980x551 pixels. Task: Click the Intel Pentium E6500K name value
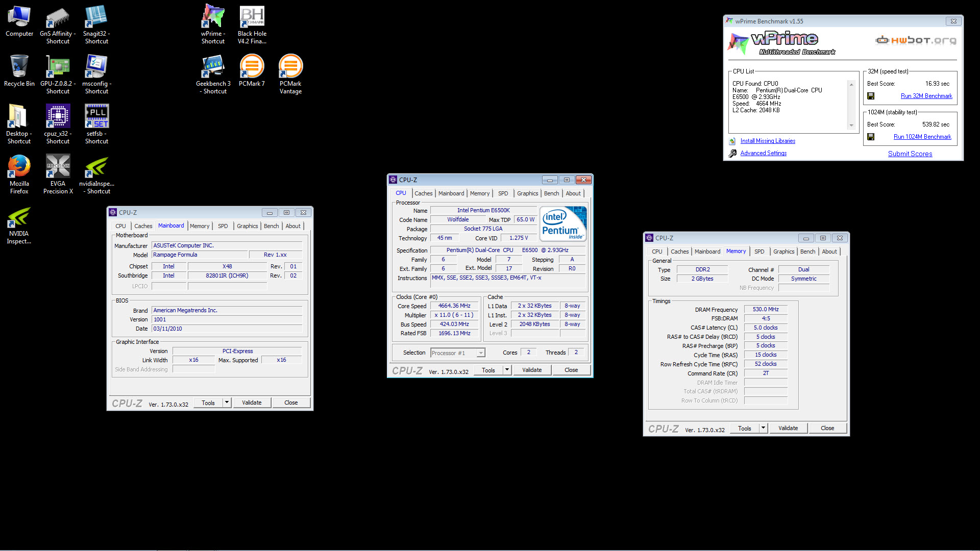click(x=483, y=210)
